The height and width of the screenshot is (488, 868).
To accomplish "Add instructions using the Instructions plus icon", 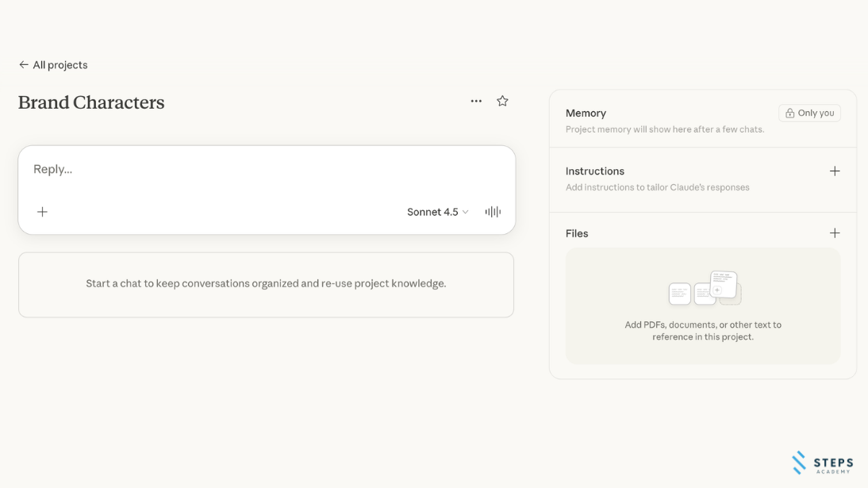I will point(835,171).
